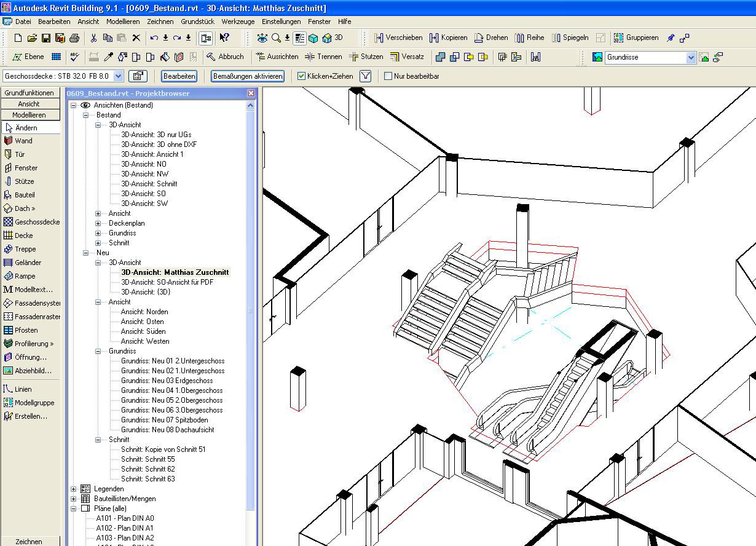Click the magnifier zoom icon
The image size is (756, 546).
[x=276, y=38]
